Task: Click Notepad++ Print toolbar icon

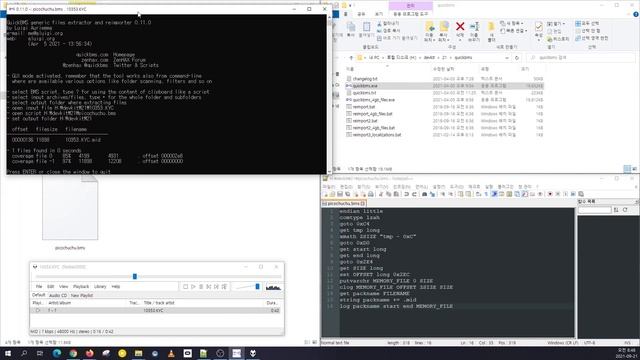Action: [371, 194]
